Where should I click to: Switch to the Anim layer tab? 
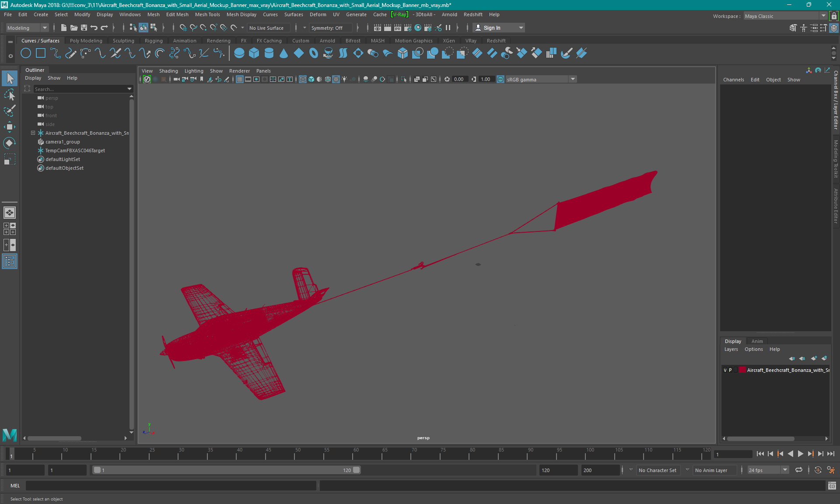tap(757, 341)
